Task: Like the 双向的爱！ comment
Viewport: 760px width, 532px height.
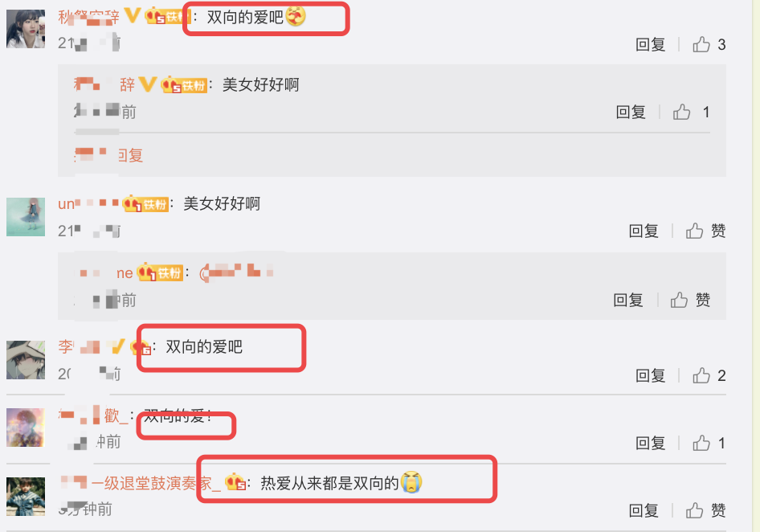Action: [701, 443]
